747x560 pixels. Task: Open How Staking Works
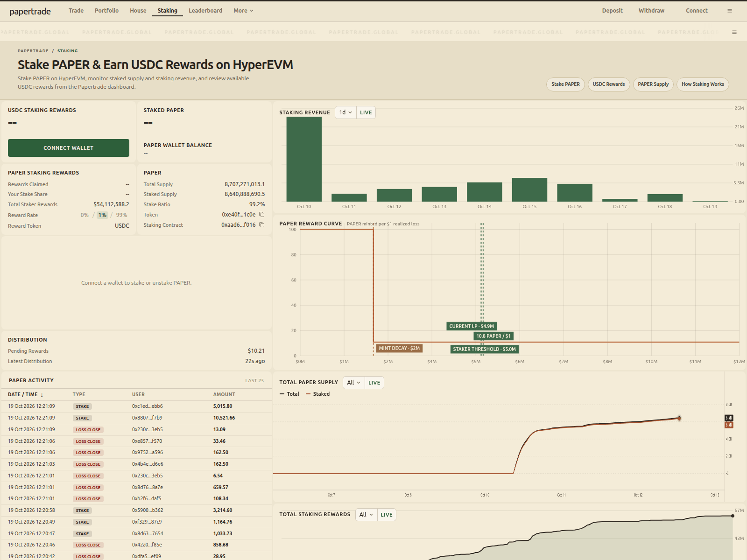pos(703,84)
